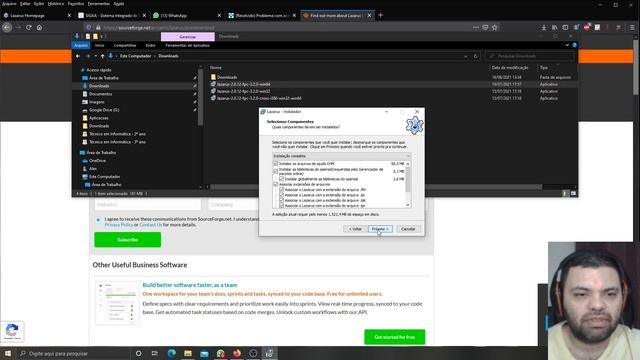Bookmark this page with star icon

pos(495,27)
